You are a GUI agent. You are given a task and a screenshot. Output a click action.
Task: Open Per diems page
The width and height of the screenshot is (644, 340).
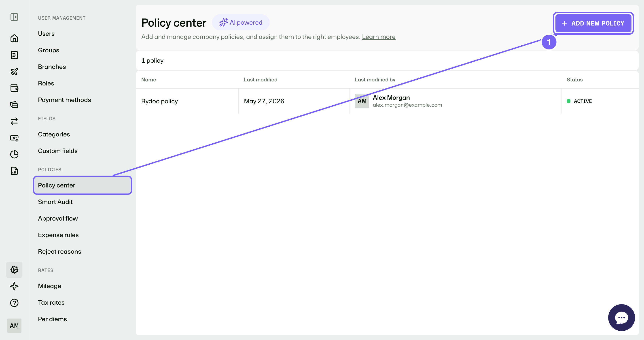(53, 319)
